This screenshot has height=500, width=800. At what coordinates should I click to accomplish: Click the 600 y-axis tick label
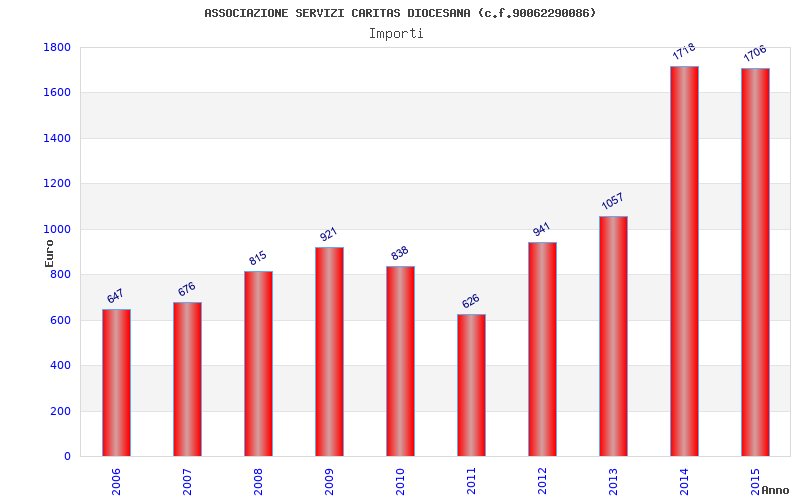coord(60,320)
